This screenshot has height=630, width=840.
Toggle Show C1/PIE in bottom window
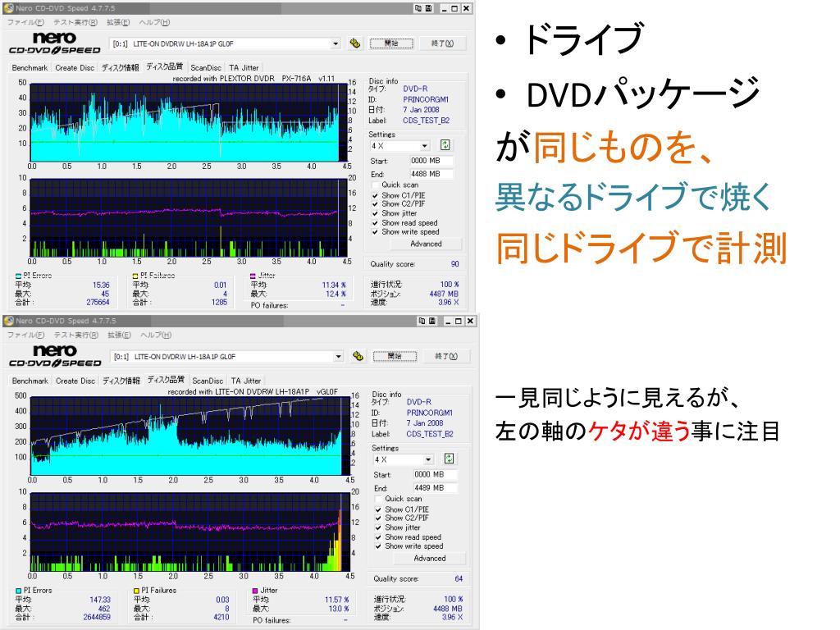click(378, 510)
